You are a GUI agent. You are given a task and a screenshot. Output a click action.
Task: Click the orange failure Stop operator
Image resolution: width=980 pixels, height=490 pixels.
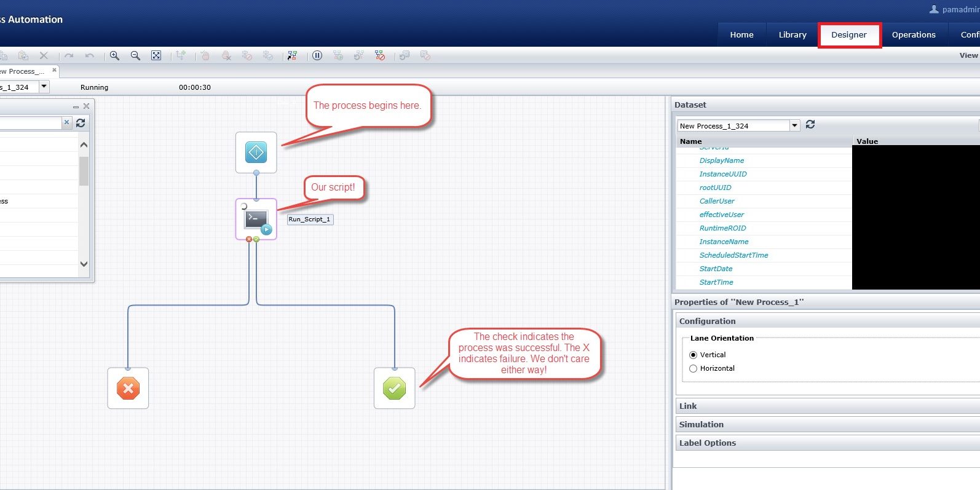point(128,388)
